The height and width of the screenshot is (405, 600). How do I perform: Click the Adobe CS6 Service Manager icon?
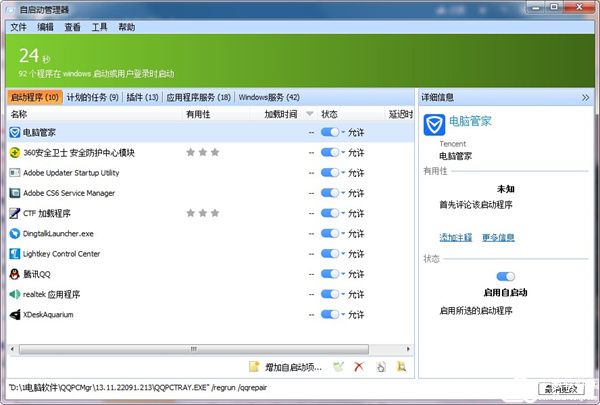click(15, 193)
